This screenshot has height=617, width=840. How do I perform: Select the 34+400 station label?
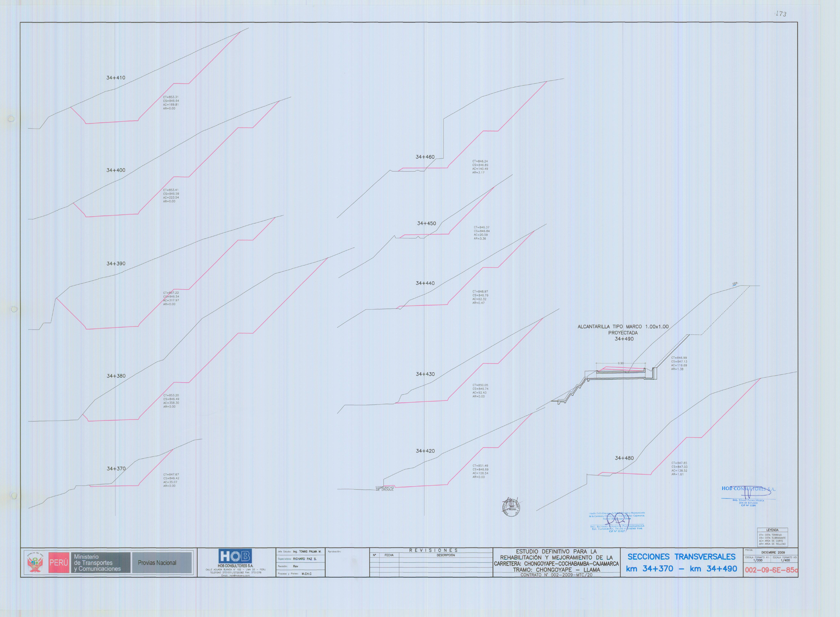pyautogui.click(x=116, y=170)
